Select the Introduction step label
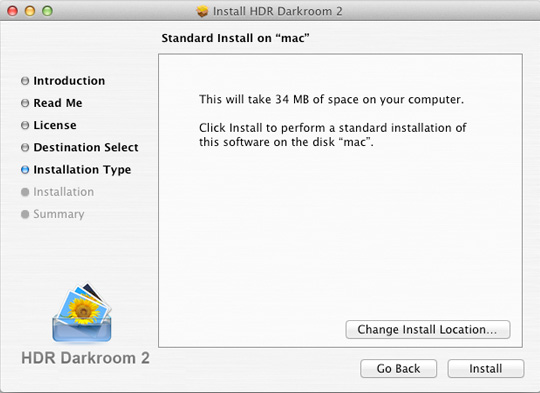Screen dimensions: 540x393 (x=69, y=81)
